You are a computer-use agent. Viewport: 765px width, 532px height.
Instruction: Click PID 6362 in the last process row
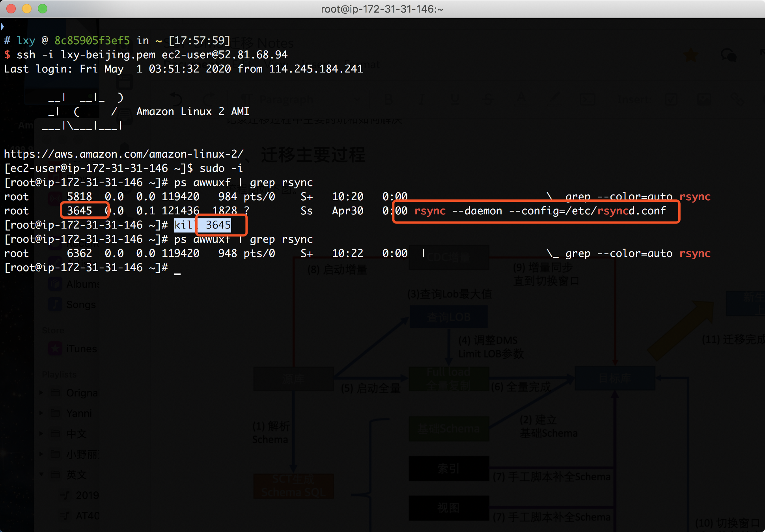tap(79, 253)
